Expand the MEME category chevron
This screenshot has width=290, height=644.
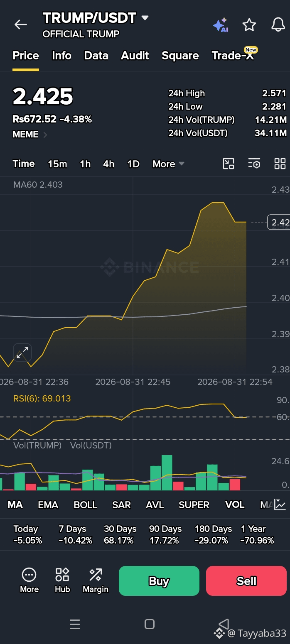tap(45, 135)
